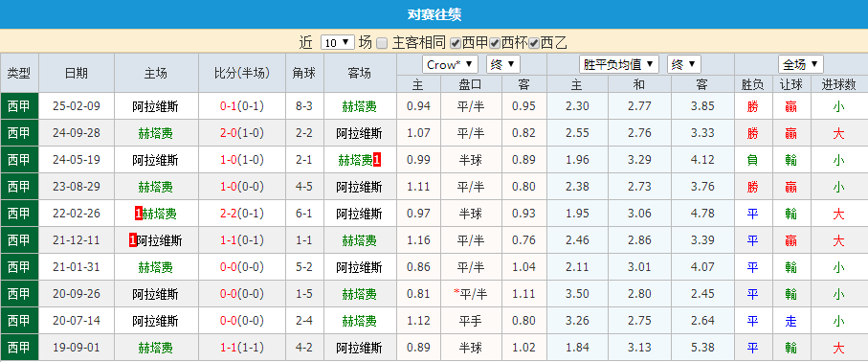Click the 对赛往绩 header title
This screenshot has height=362, width=868.
[x=434, y=14]
